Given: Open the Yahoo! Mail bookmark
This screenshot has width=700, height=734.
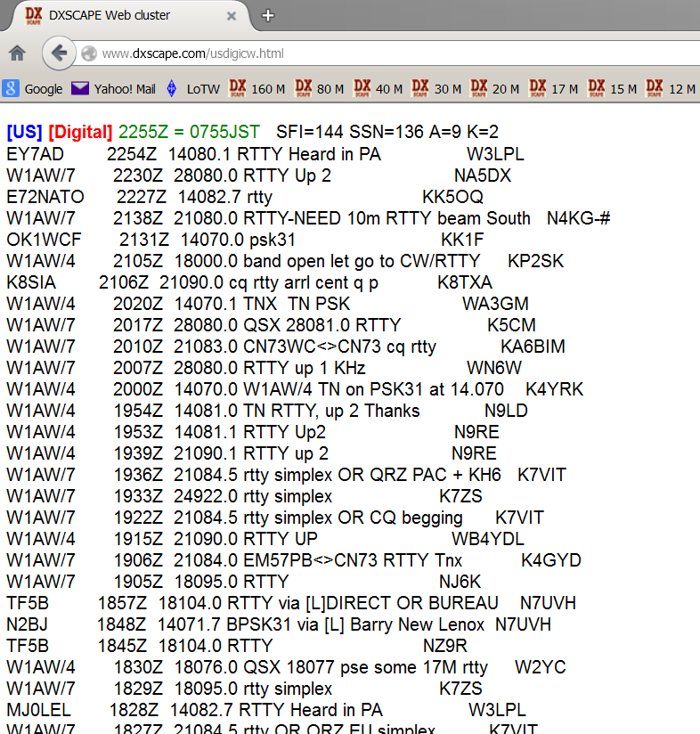Looking at the screenshot, I should point(114,88).
